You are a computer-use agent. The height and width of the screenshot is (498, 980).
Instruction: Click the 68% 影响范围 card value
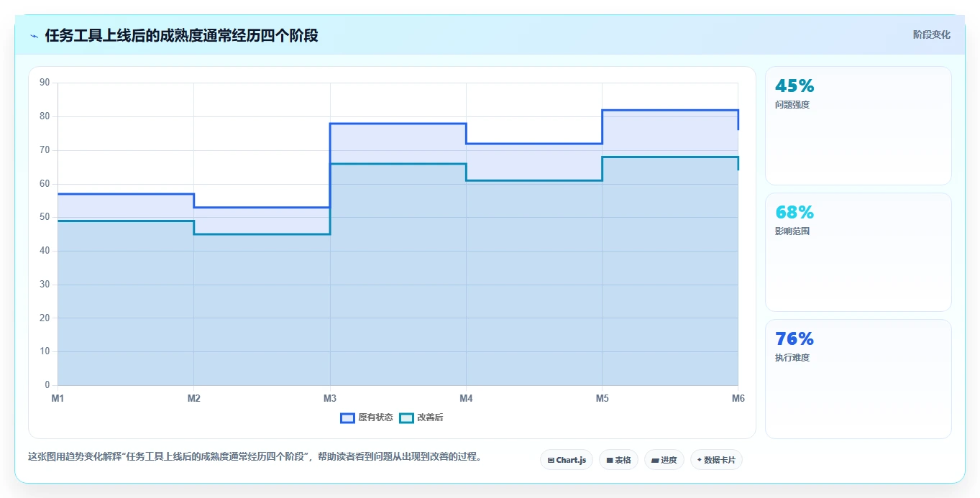(794, 213)
